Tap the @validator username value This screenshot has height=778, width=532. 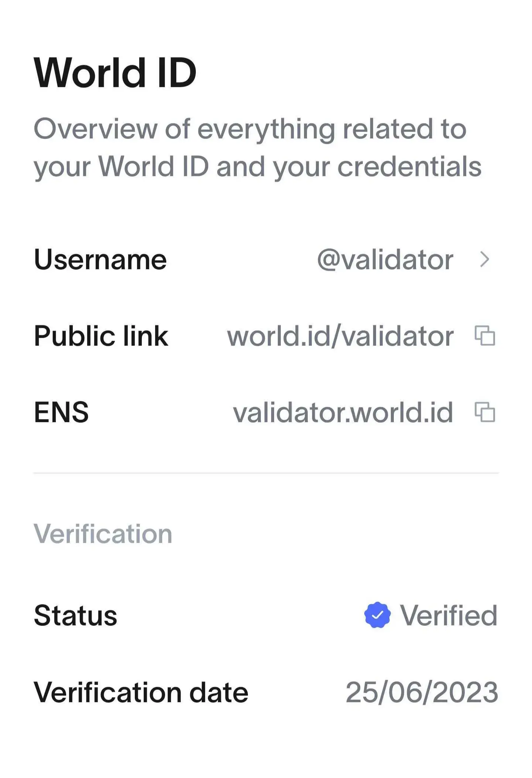coord(385,260)
